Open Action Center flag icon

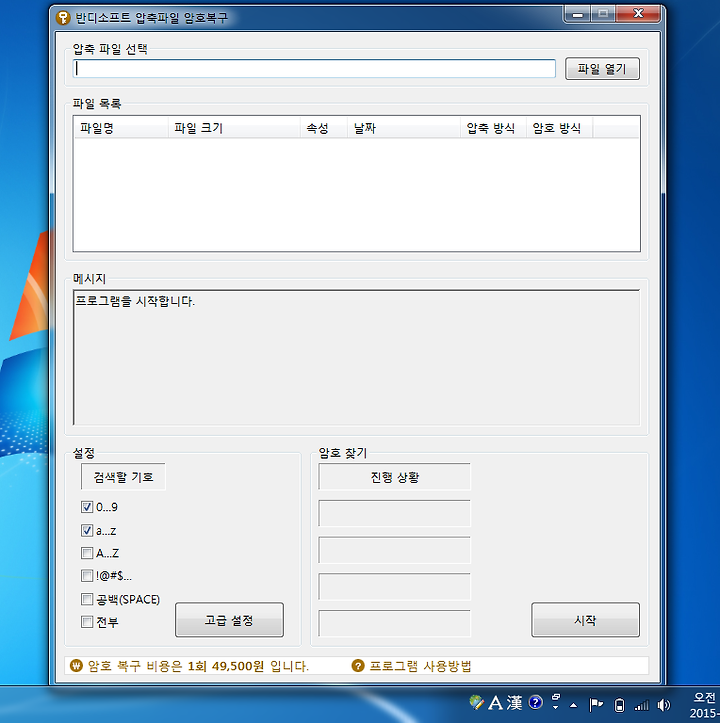[x=595, y=704]
